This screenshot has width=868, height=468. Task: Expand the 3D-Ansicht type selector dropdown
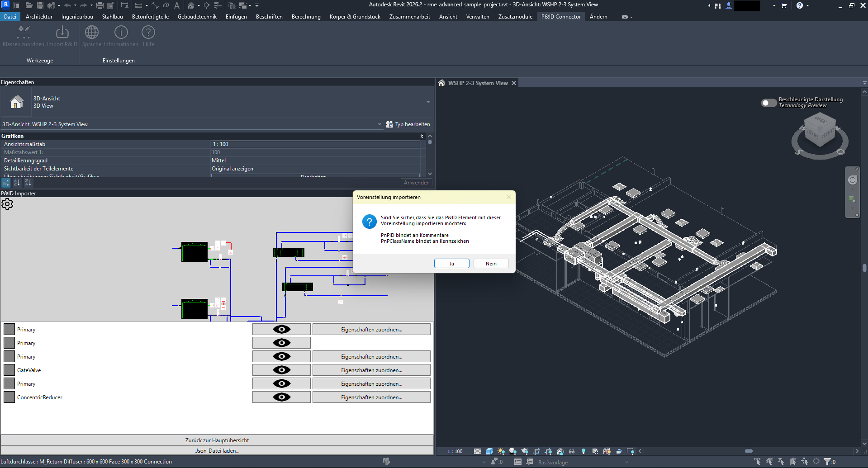point(428,102)
